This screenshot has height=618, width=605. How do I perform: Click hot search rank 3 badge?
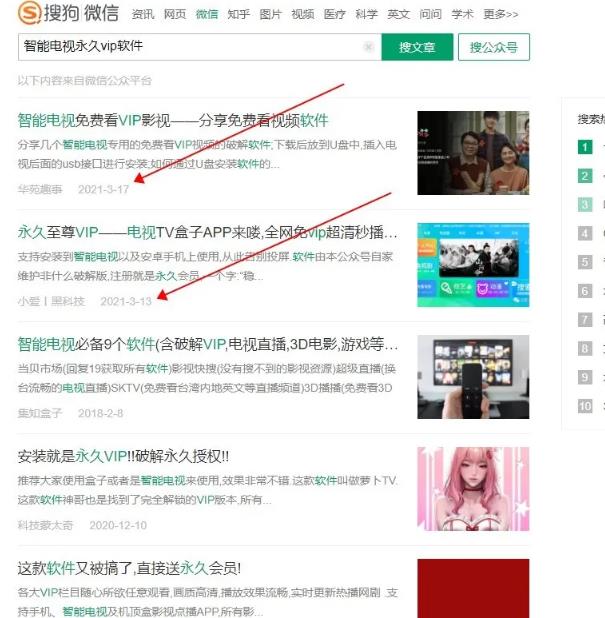[585, 205]
